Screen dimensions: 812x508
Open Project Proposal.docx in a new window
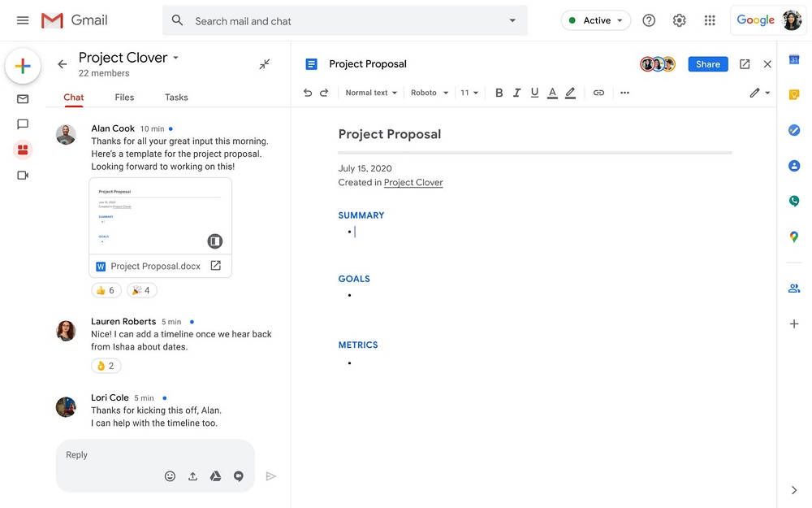pos(215,266)
